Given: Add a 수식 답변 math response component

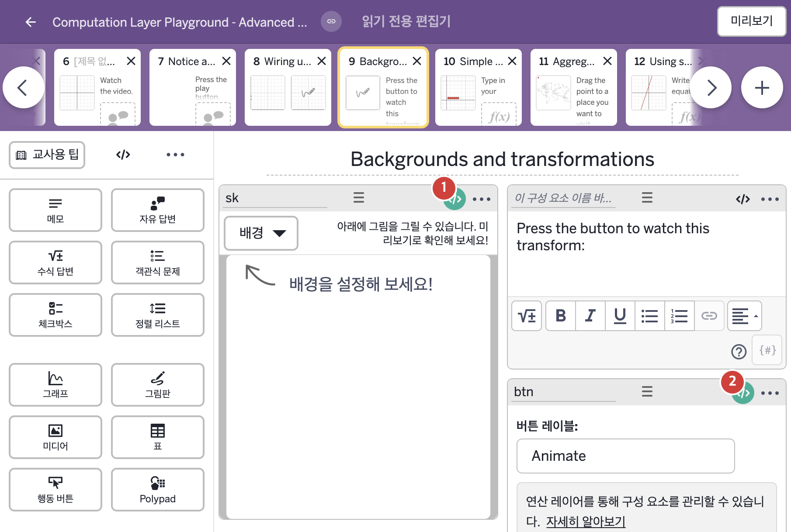Looking at the screenshot, I should 56,263.
